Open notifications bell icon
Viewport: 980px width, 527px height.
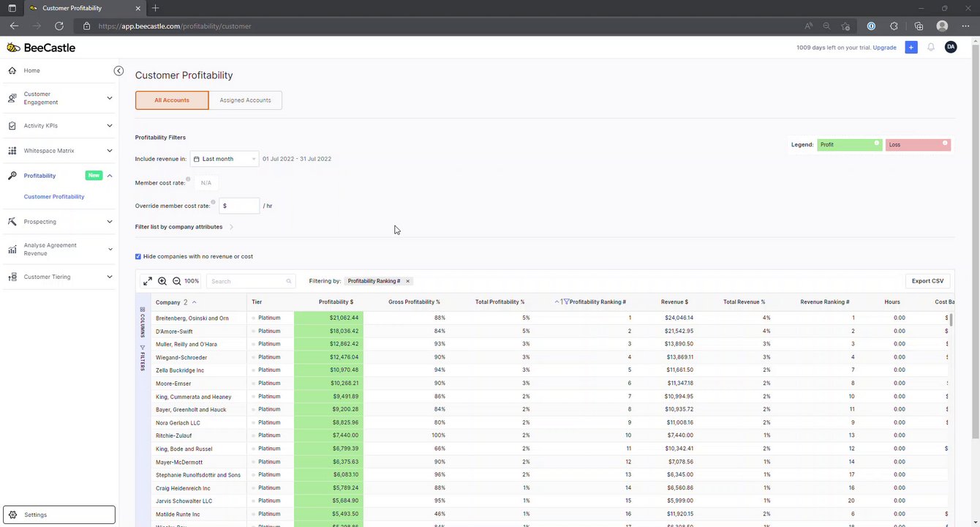pyautogui.click(x=931, y=47)
